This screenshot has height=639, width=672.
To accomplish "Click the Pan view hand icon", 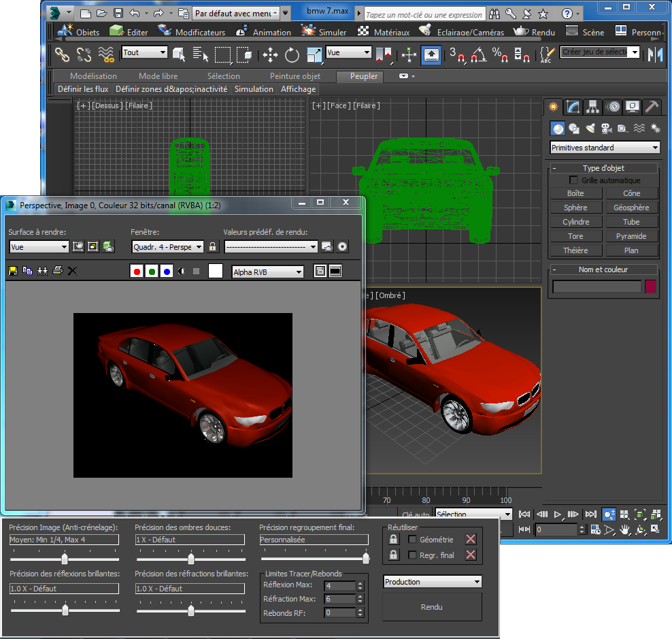I will [x=624, y=529].
